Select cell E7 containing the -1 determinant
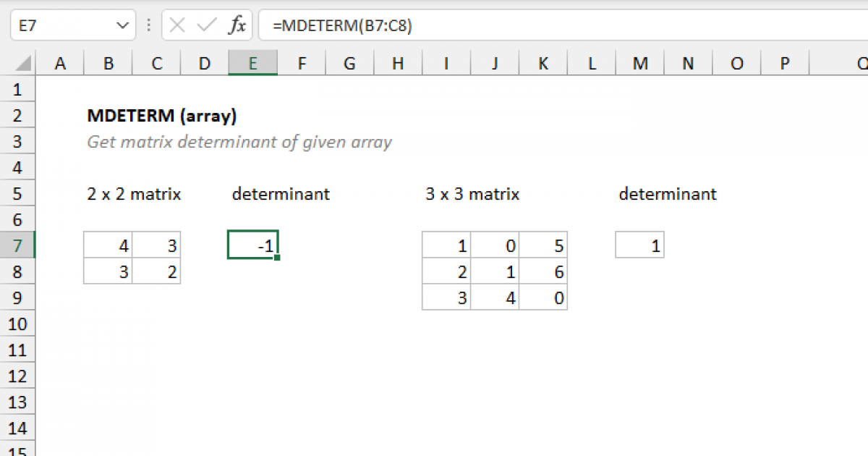 click(252, 245)
